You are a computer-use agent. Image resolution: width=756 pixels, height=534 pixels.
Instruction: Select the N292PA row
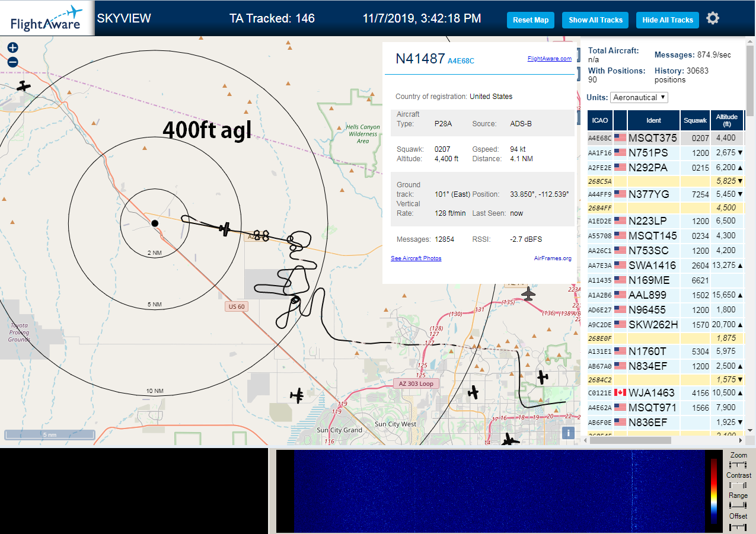666,167
